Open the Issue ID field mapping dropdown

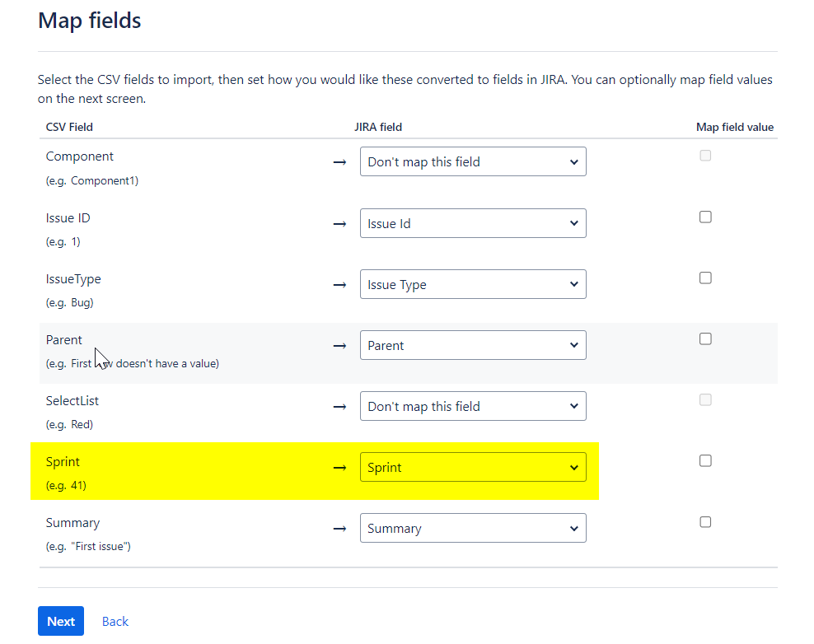click(473, 223)
